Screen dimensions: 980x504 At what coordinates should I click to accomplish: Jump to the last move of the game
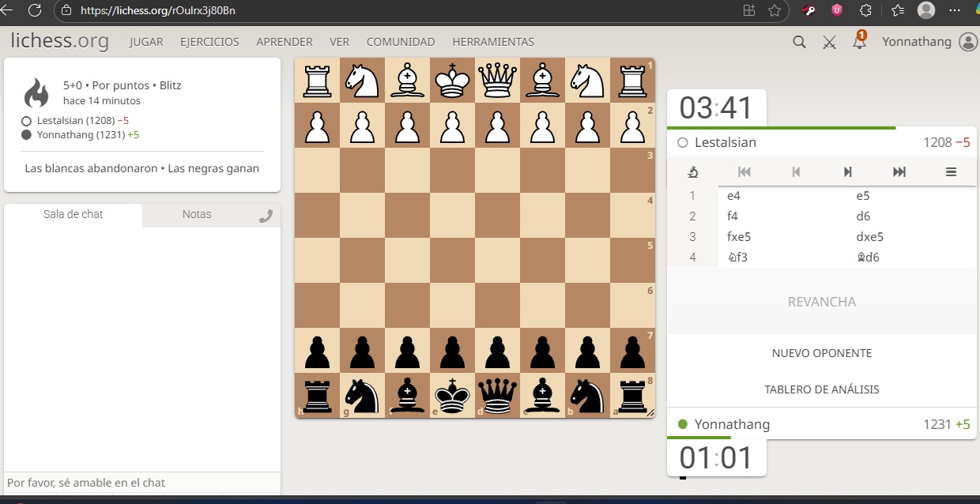click(899, 172)
